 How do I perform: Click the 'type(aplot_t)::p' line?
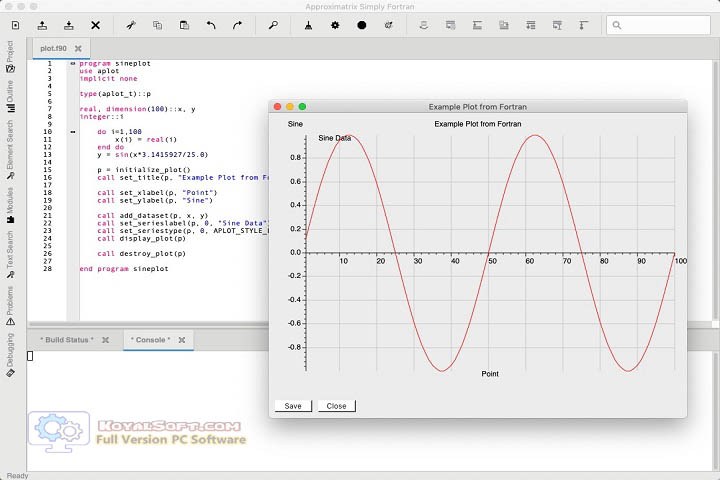click(115, 94)
